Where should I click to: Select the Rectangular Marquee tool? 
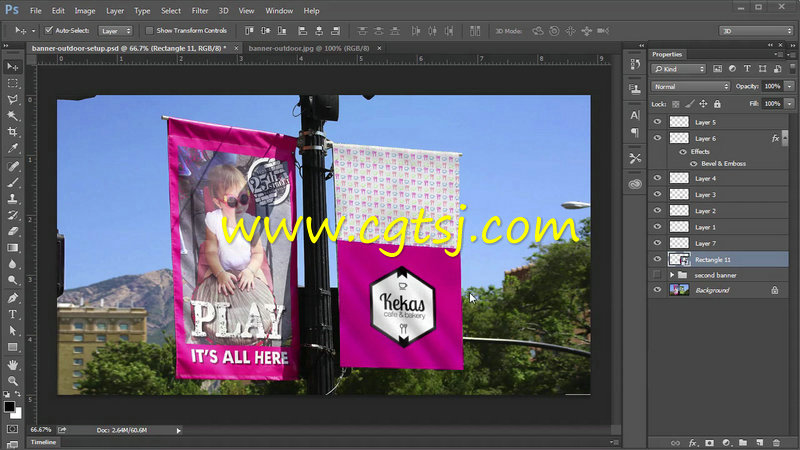point(12,83)
